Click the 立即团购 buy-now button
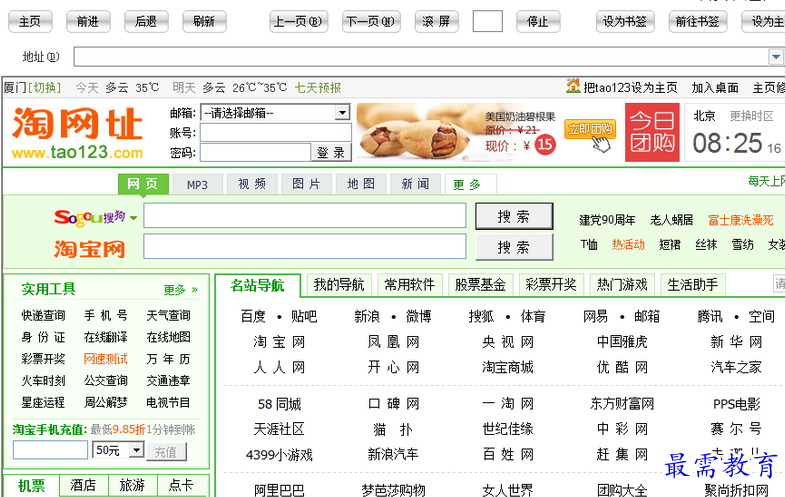The width and height of the screenshot is (786, 497). point(590,129)
